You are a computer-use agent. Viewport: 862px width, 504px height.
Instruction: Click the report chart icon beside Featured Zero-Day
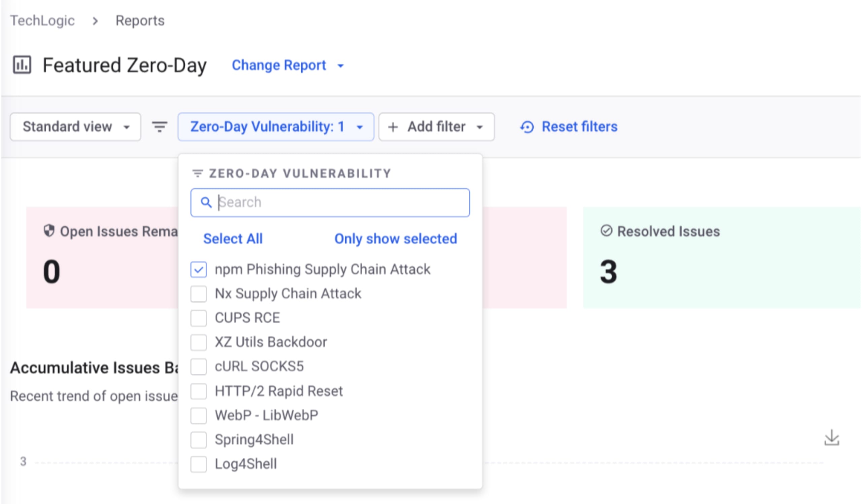pyautogui.click(x=22, y=65)
